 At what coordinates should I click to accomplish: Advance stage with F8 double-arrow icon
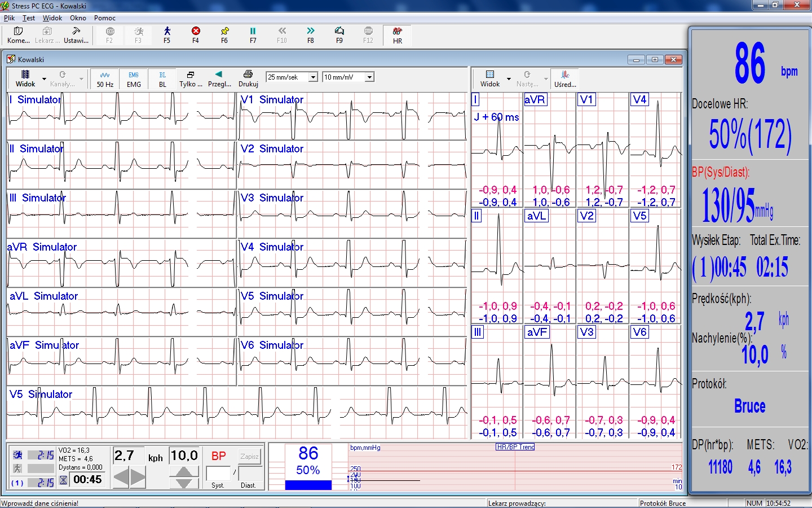click(x=310, y=34)
